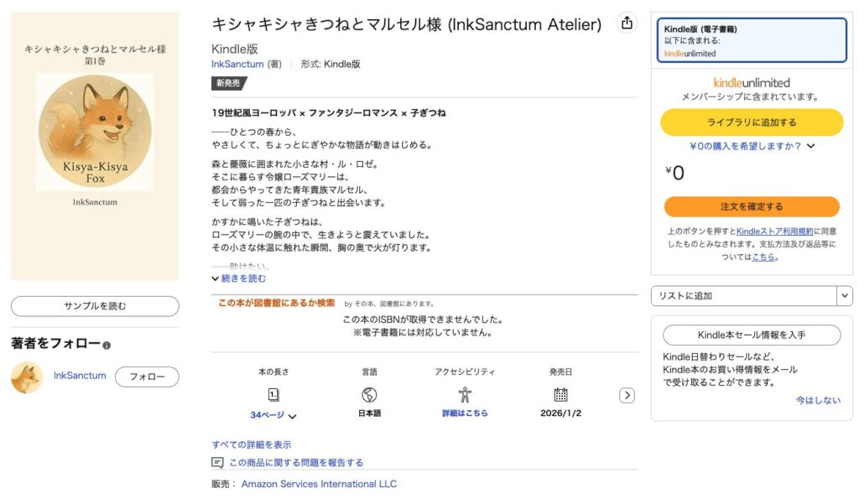Image resolution: width=859 pixels, height=504 pixels.
Task: Click the 注文を確定する button
Action: pos(752,206)
